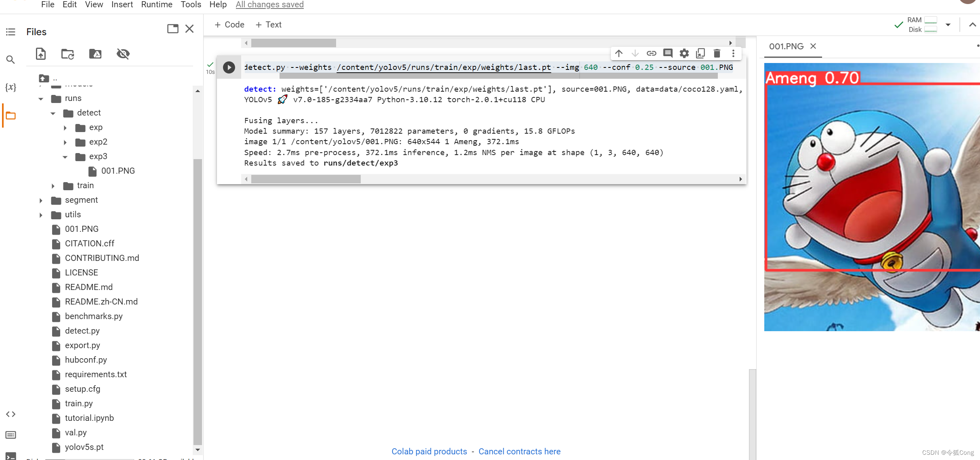
Task: Click the upper output horizontal scrollbar
Action: [293, 43]
